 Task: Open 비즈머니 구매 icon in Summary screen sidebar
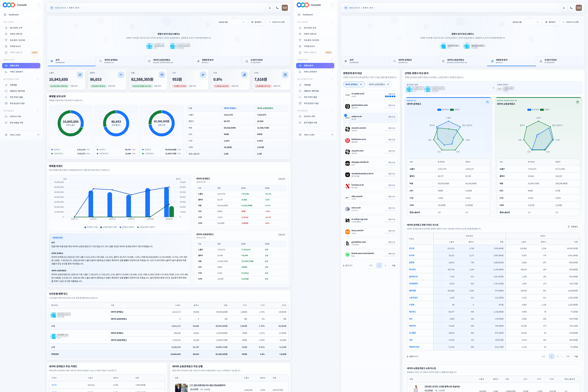6,116
